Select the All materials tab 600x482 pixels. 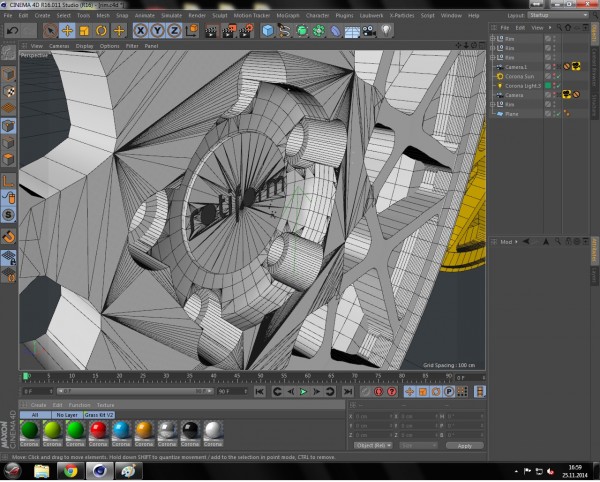coord(35,415)
